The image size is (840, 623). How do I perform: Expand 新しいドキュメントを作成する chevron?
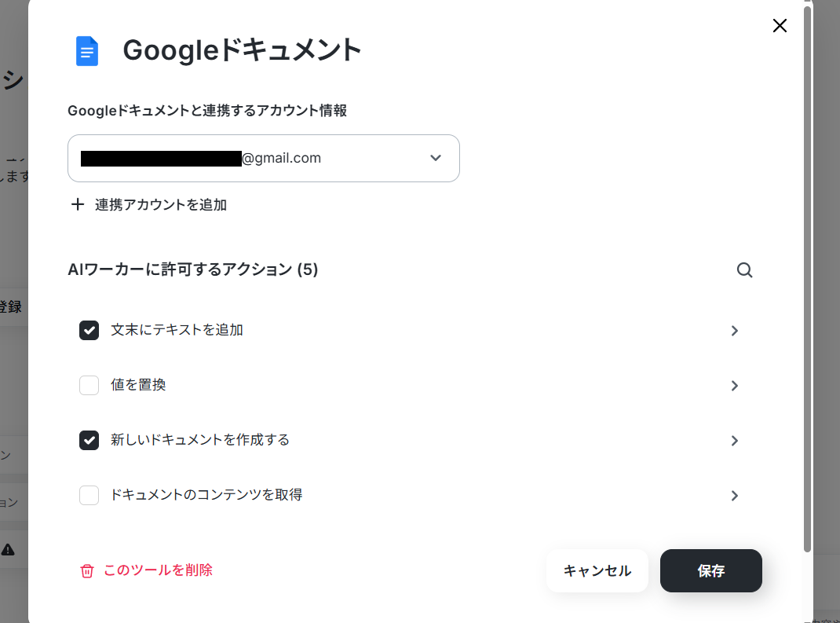pyautogui.click(x=735, y=441)
